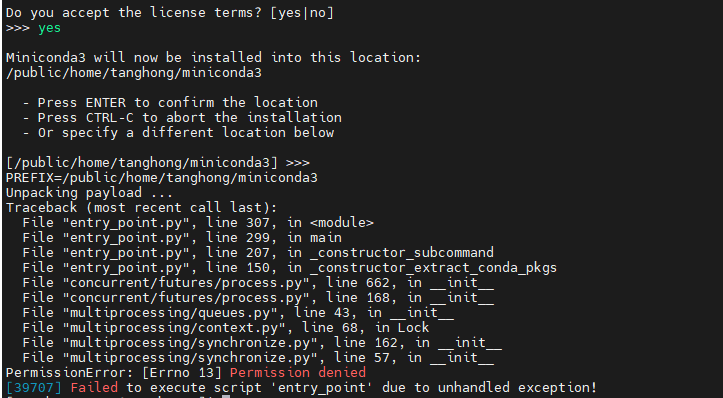Click the blue '[39707]' process ID
This screenshot has width=723, height=398.
pyautogui.click(x=34, y=387)
